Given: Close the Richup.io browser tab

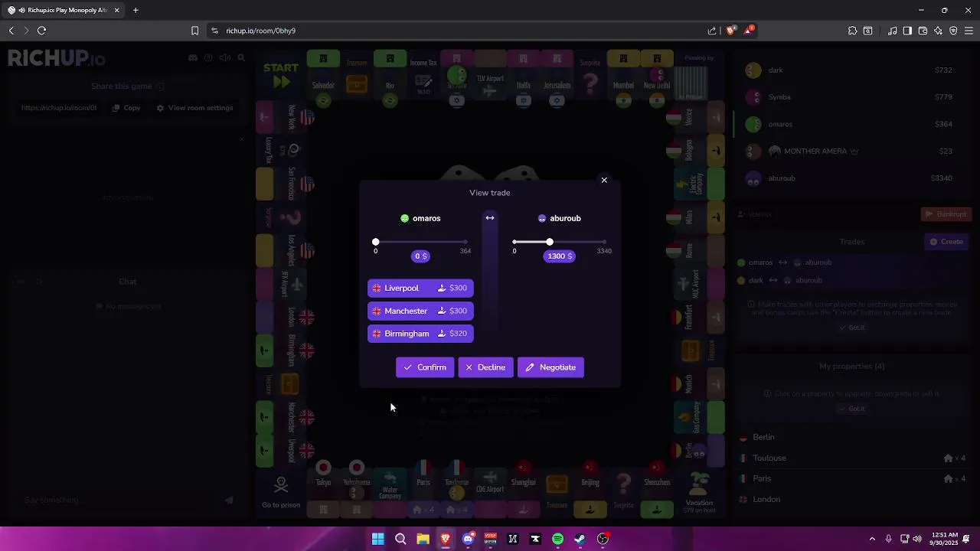Looking at the screenshot, I should pos(116,10).
